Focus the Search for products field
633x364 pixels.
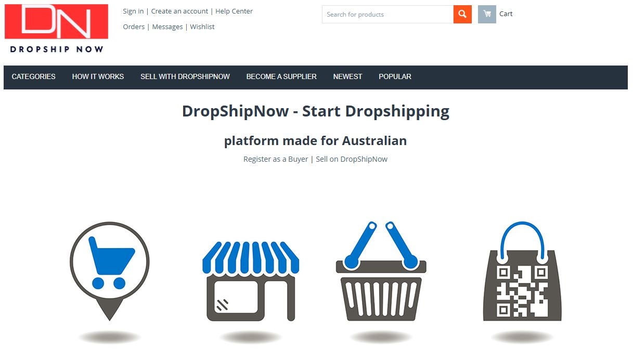(387, 14)
